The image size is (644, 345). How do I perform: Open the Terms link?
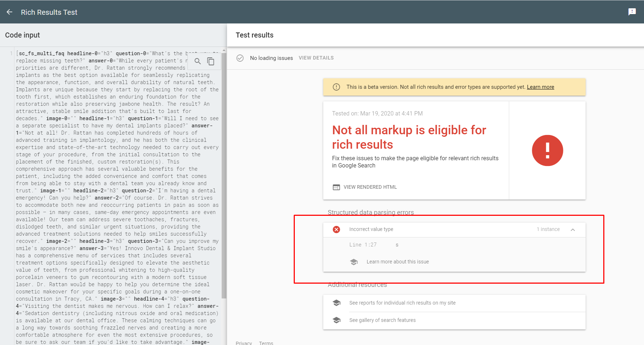click(266, 343)
